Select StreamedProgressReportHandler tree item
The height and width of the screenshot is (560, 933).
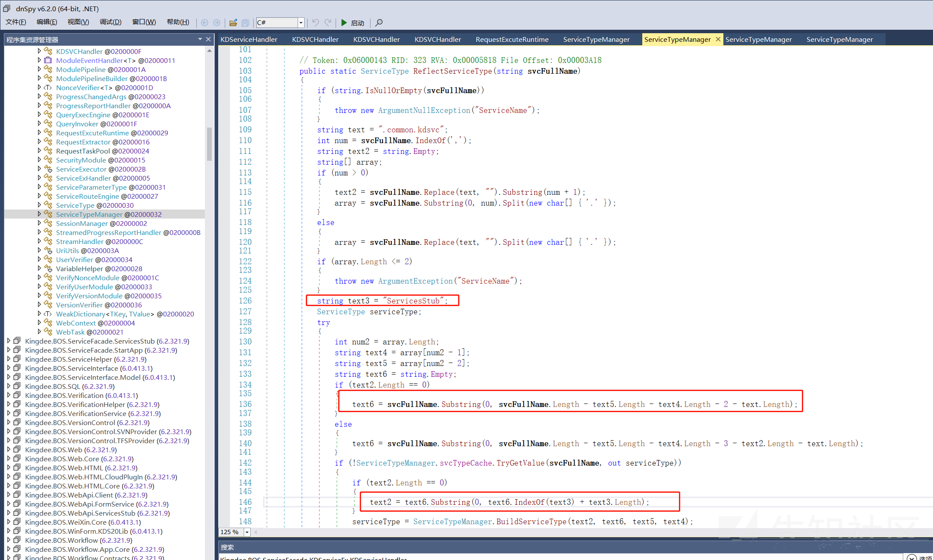tap(128, 232)
